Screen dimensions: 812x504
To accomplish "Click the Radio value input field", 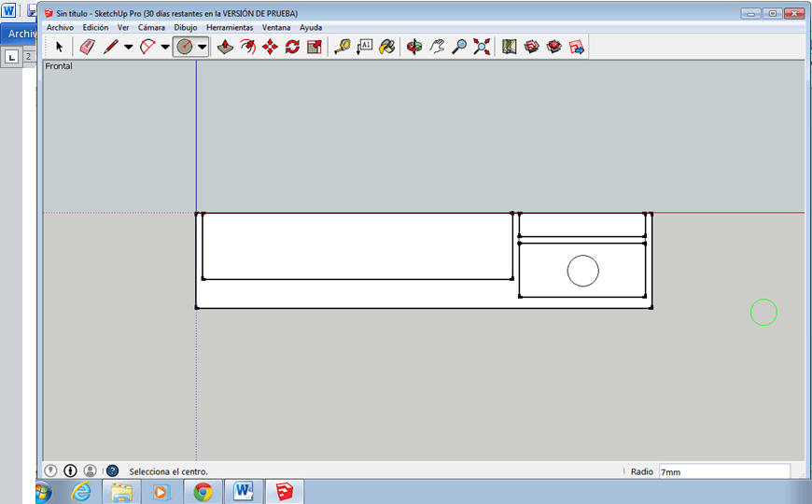I will [x=724, y=472].
